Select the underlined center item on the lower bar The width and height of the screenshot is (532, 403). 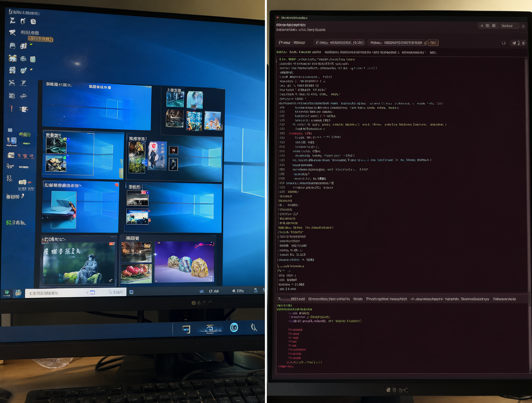pyautogui.click(x=210, y=329)
